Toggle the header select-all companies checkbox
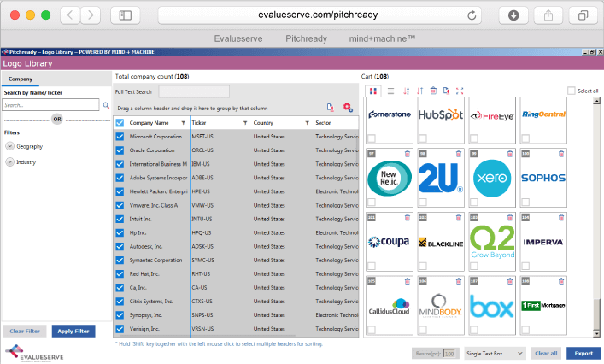The height and width of the screenshot is (364, 604). coord(120,123)
